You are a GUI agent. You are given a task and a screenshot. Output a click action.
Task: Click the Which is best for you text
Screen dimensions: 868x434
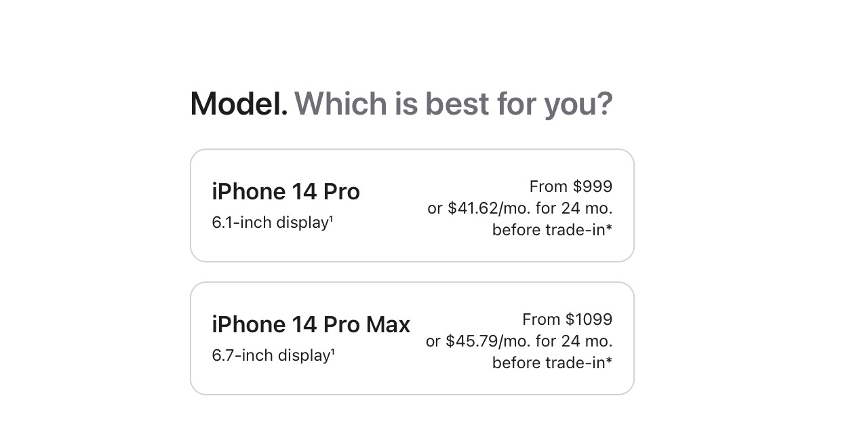tap(452, 103)
